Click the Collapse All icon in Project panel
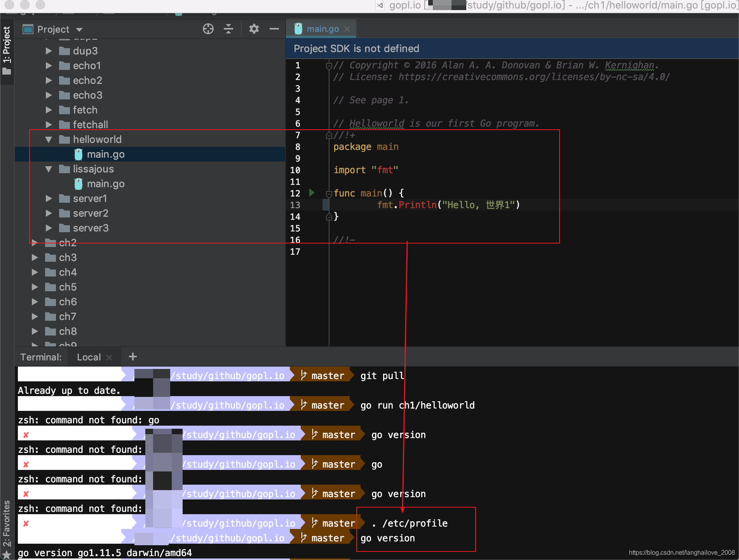Screen dimensions: 739x560 point(228,29)
